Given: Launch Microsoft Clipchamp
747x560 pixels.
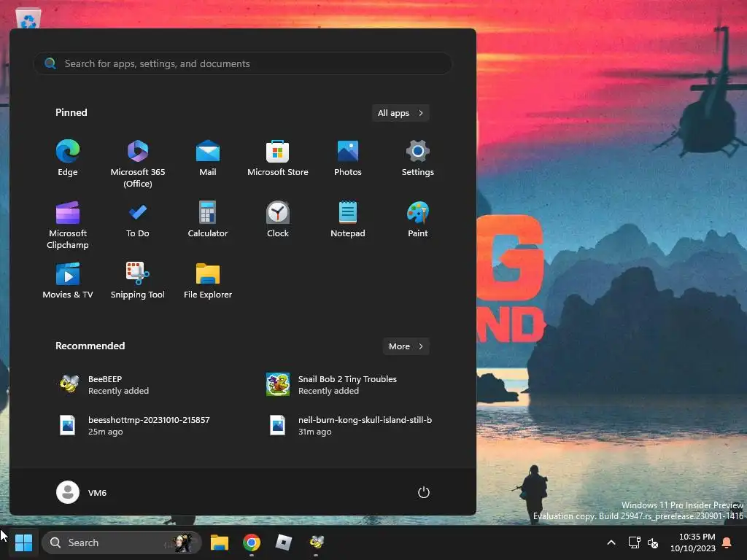Looking at the screenshot, I should tap(68, 226).
